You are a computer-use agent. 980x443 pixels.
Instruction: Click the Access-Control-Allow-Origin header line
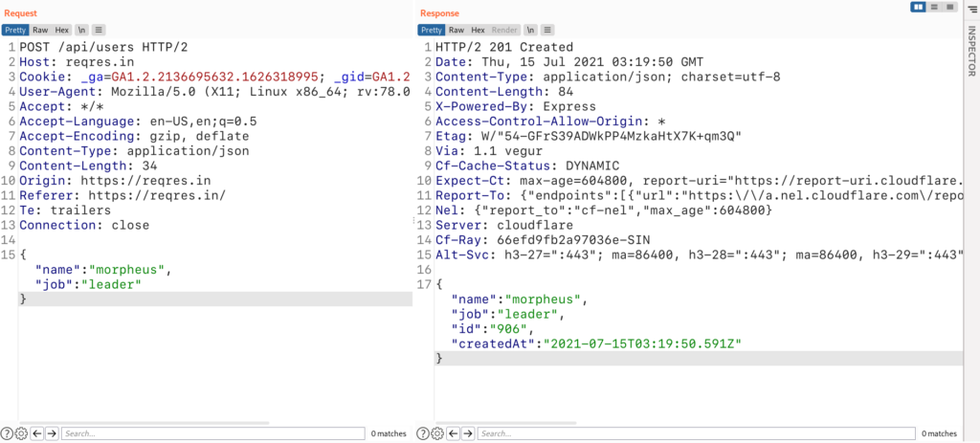tap(550, 122)
